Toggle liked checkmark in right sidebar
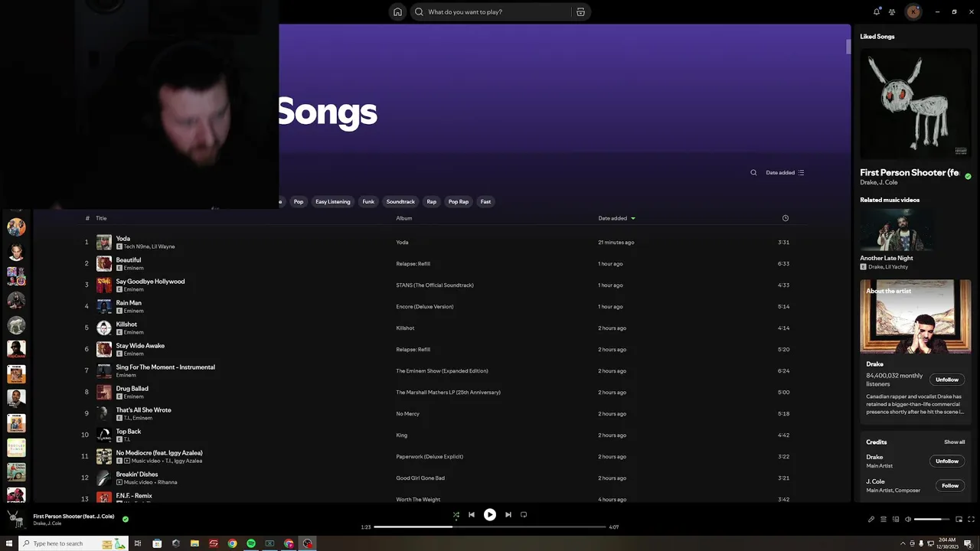This screenshot has width=980, height=551. point(968,176)
